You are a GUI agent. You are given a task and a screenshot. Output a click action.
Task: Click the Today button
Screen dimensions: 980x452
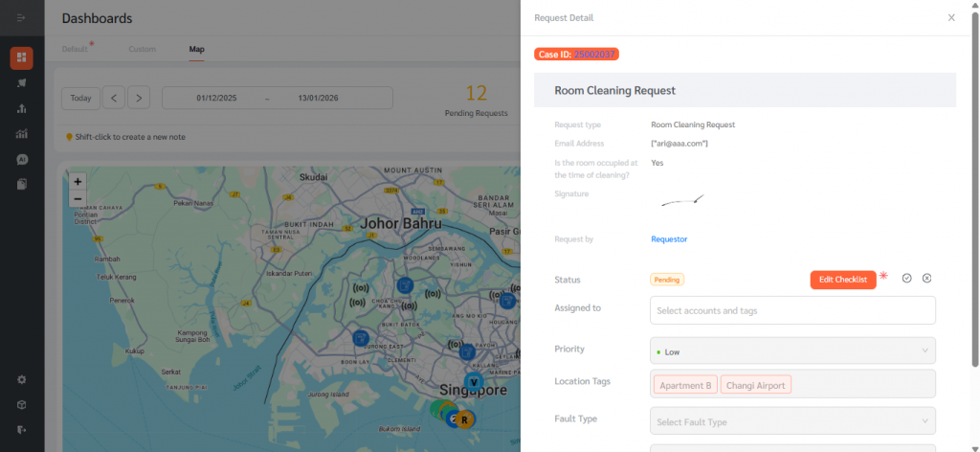pyautogui.click(x=80, y=98)
